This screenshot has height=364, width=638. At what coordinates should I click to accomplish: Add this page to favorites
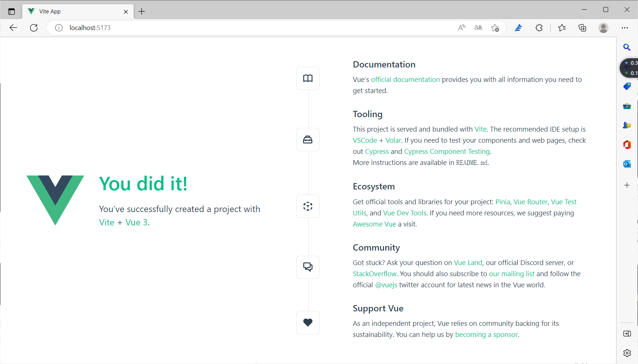point(495,28)
